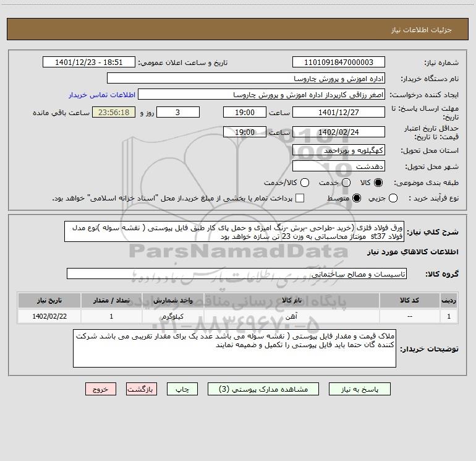The height and width of the screenshot is (461, 476).
Task: Click the quantity cell showing 1
Action: pyautogui.click(x=111, y=316)
